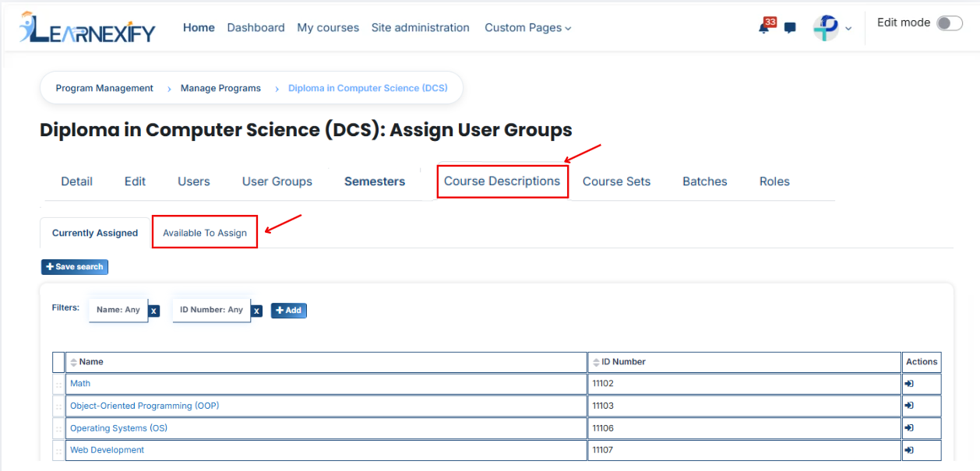The image size is (980, 471).
Task: Expand the Custom Pages menu
Action: pyautogui.click(x=528, y=28)
